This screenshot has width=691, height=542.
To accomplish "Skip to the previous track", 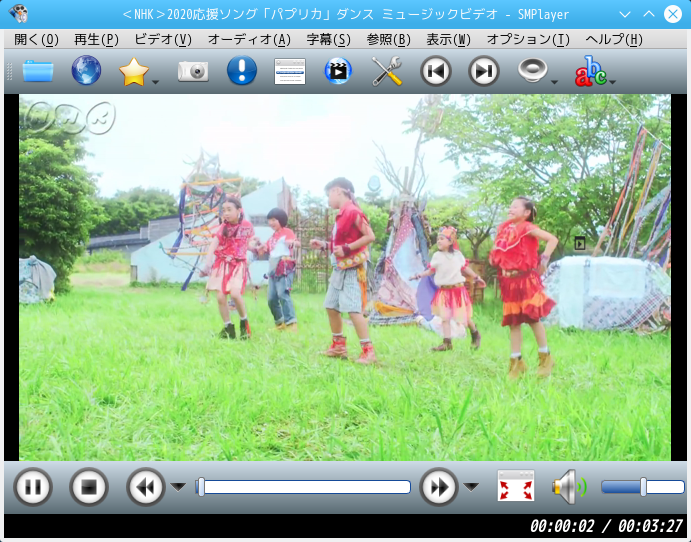I will click(x=435, y=71).
